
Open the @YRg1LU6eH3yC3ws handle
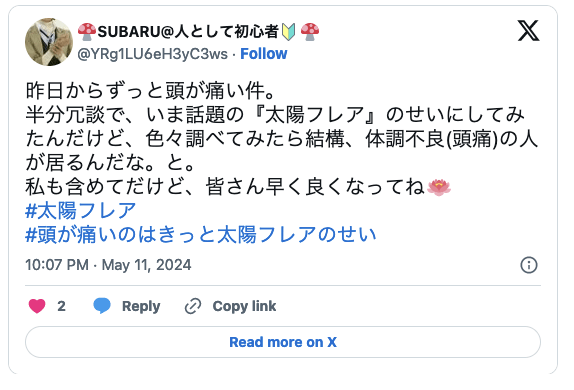(152, 54)
